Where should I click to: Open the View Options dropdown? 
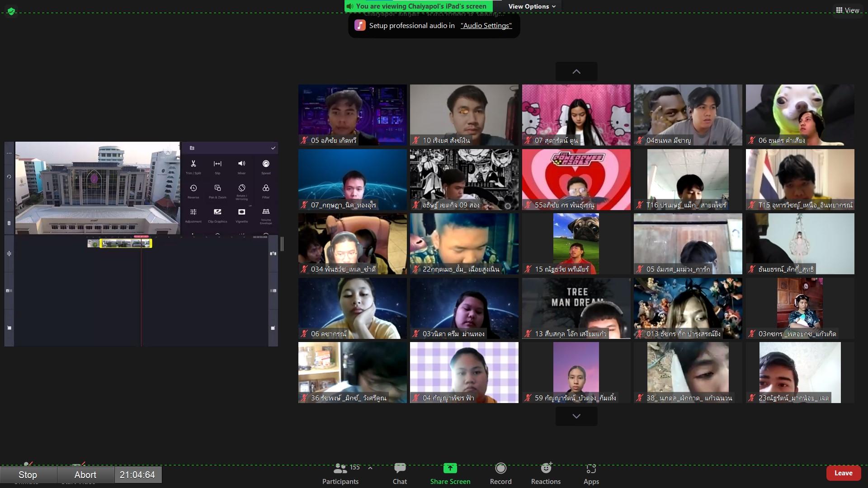[532, 6]
